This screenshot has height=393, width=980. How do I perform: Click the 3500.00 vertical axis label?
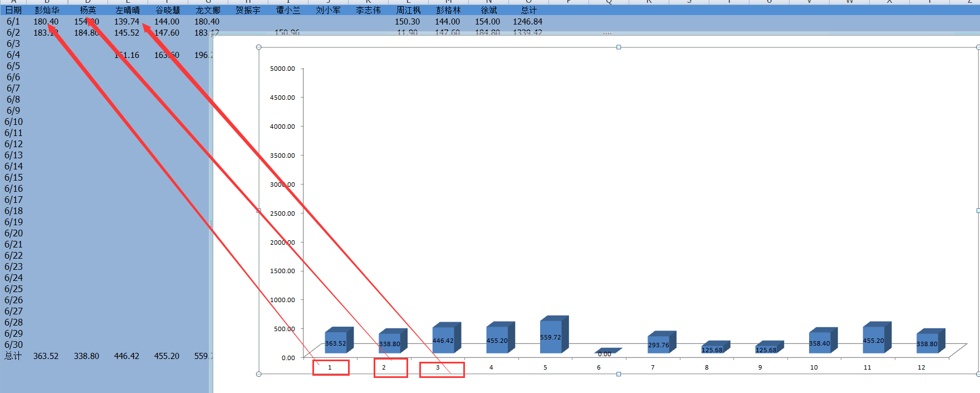point(282,156)
